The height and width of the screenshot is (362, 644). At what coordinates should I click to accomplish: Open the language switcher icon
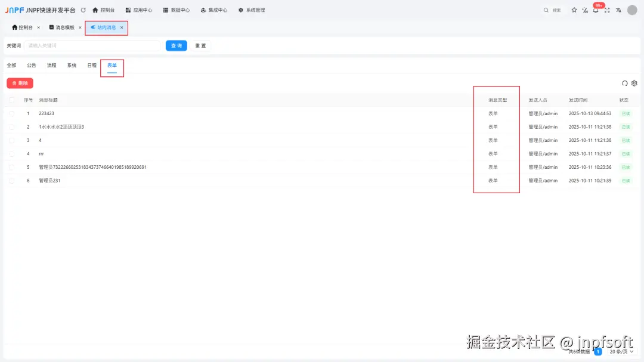(619, 10)
